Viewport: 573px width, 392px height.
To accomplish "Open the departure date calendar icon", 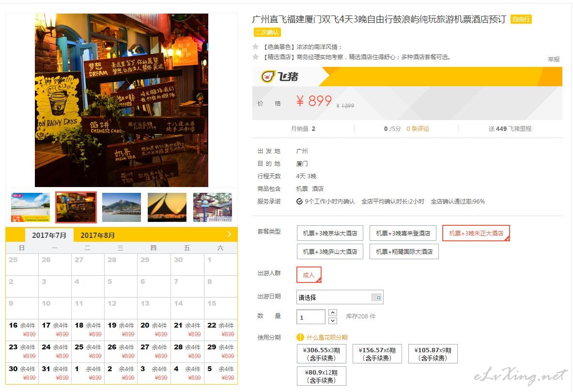I will [376, 298].
